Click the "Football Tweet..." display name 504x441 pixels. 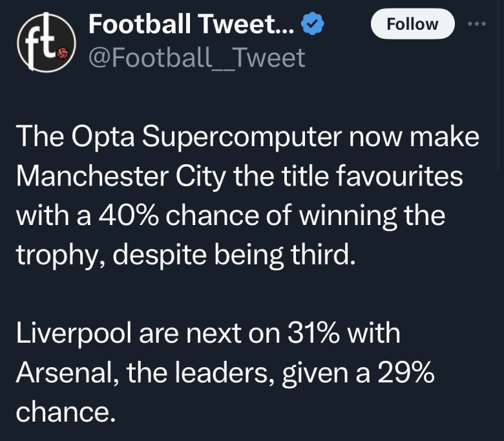(191, 25)
